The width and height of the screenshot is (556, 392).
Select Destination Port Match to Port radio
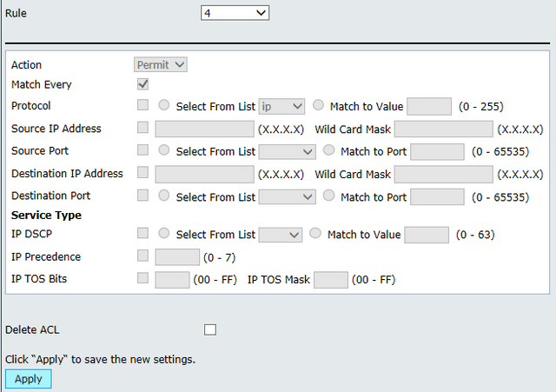(x=328, y=196)
